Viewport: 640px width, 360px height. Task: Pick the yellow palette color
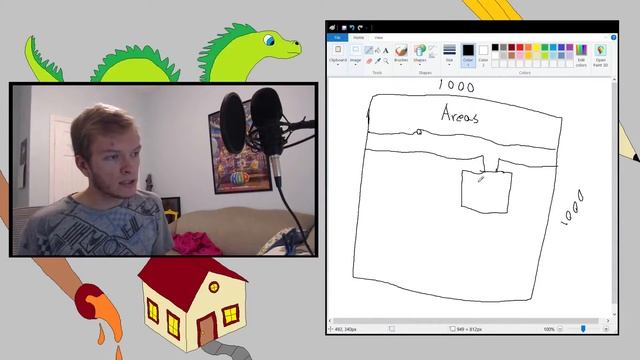pos(536,47)
